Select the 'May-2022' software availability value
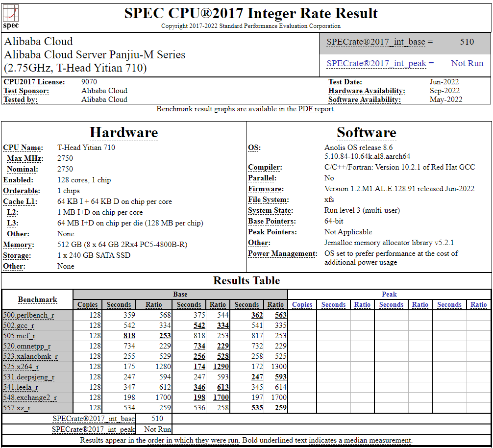Viewport: 493px width, 448px height. pos(446,100)
